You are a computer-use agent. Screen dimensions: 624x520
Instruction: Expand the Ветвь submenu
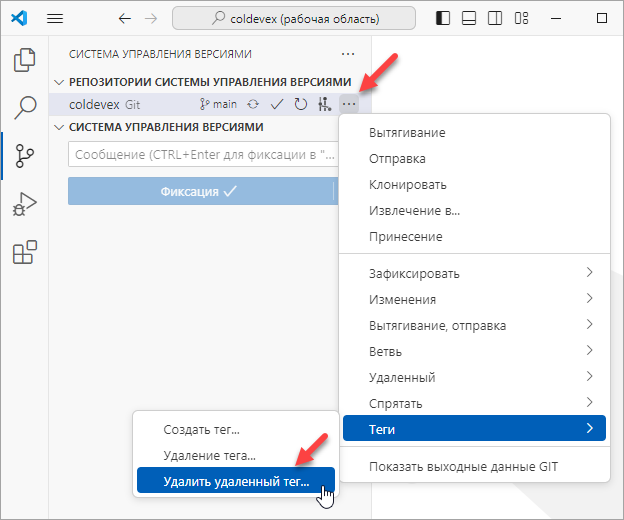[475, 351]
